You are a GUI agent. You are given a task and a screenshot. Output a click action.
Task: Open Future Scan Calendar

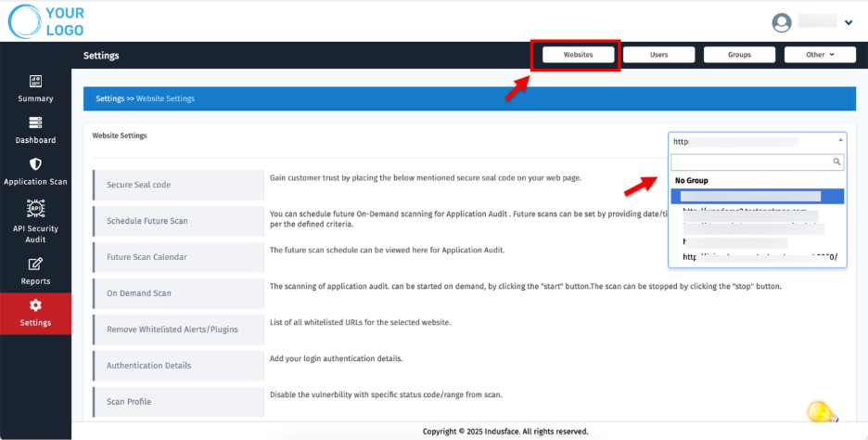178,257
